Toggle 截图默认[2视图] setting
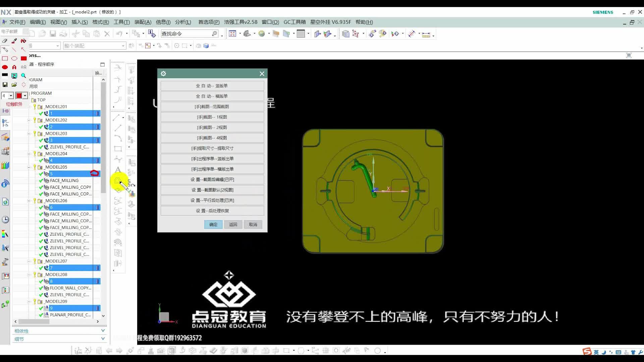644x362 pixels. tap(212, 190)
